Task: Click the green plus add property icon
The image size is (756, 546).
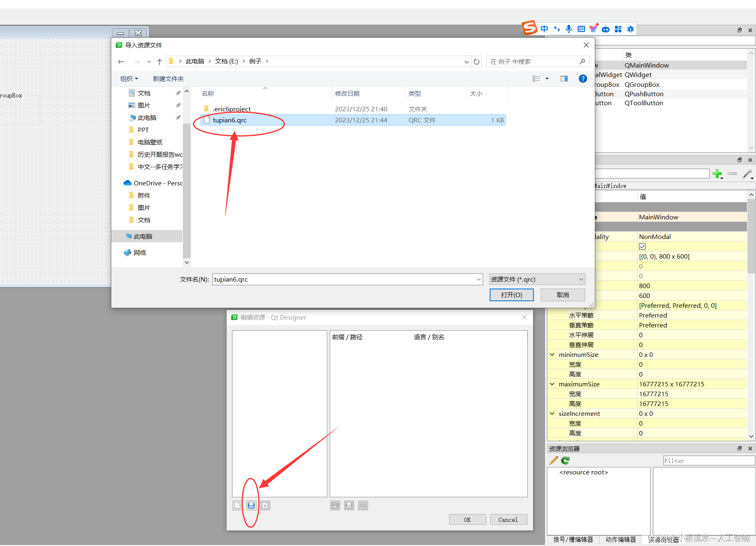Action: 717,174
